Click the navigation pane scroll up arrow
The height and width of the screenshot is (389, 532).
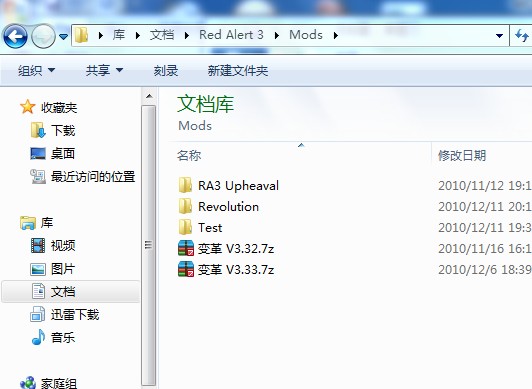149,96
